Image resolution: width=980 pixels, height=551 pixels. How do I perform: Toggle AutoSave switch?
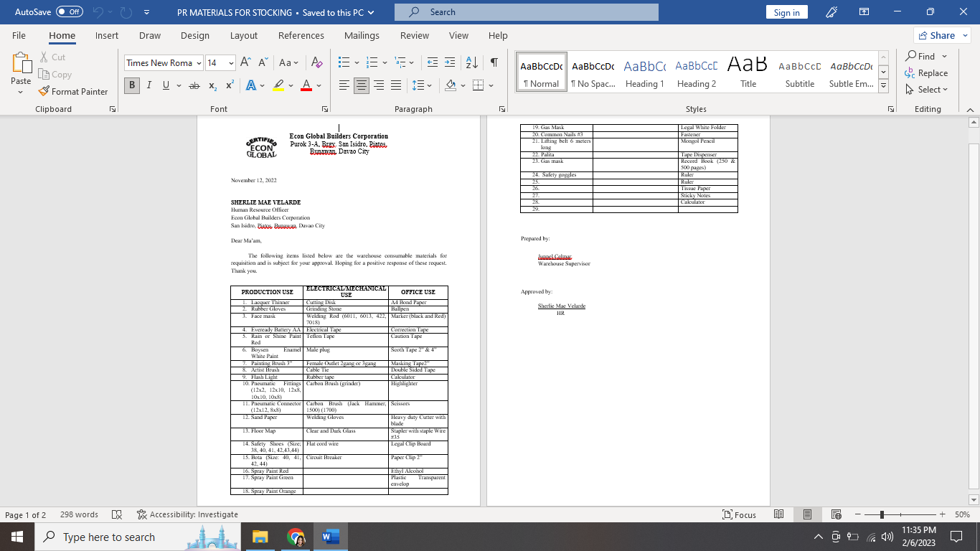tap(69, 12)
